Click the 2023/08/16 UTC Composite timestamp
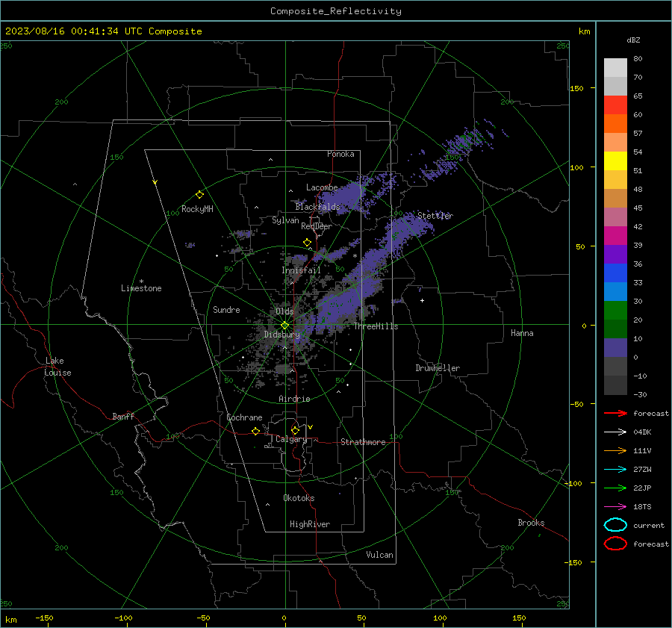The height and width of the screenshot is (628, 672). pos(103,31)
